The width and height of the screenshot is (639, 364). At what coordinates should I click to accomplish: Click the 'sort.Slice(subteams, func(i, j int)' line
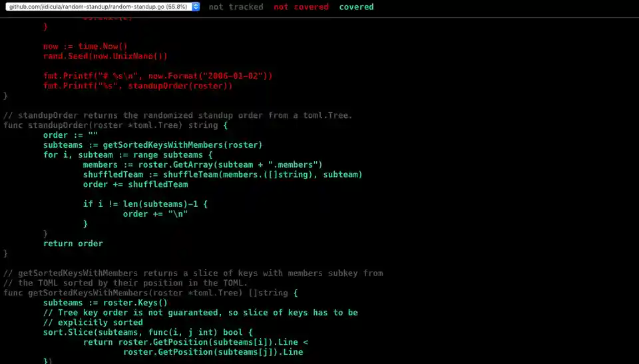(148, 332)
